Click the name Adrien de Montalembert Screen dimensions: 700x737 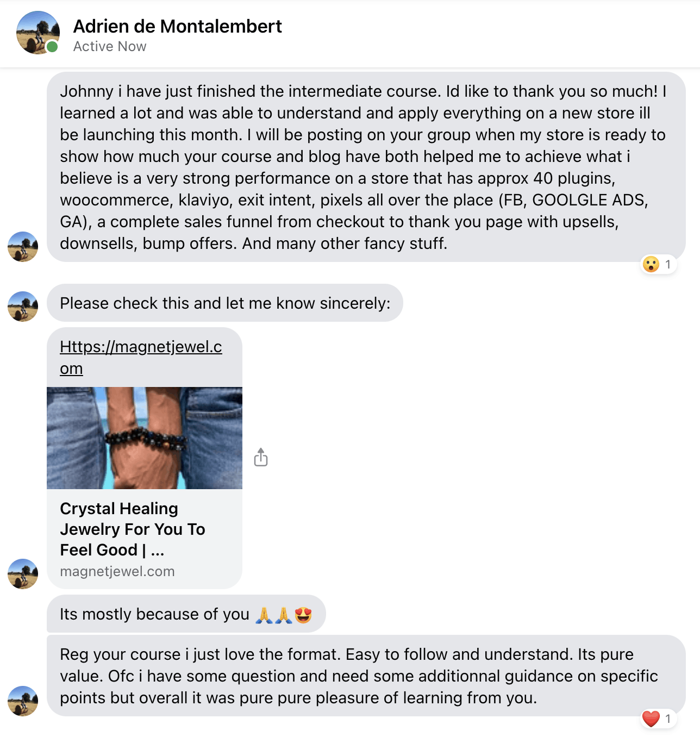(x=178, y=26)
